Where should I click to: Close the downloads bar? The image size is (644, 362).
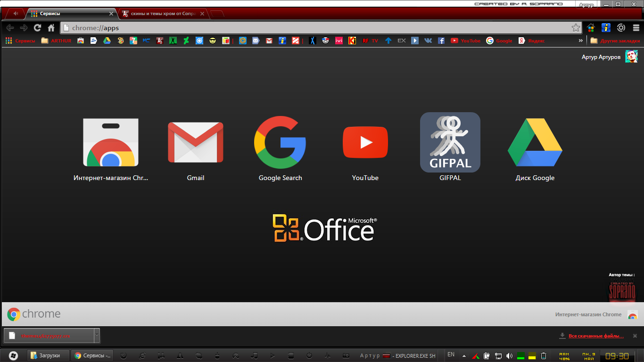pyautogui.click(x=635, y=336)
